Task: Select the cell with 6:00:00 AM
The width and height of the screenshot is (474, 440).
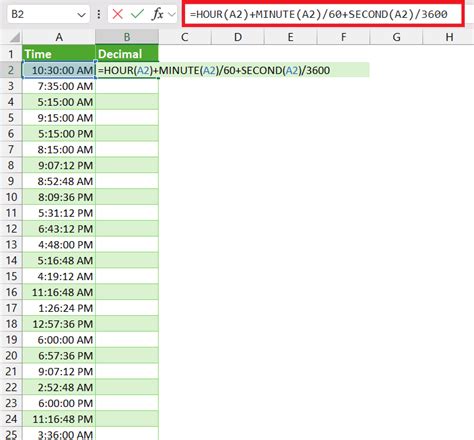Action: [59, 340]
